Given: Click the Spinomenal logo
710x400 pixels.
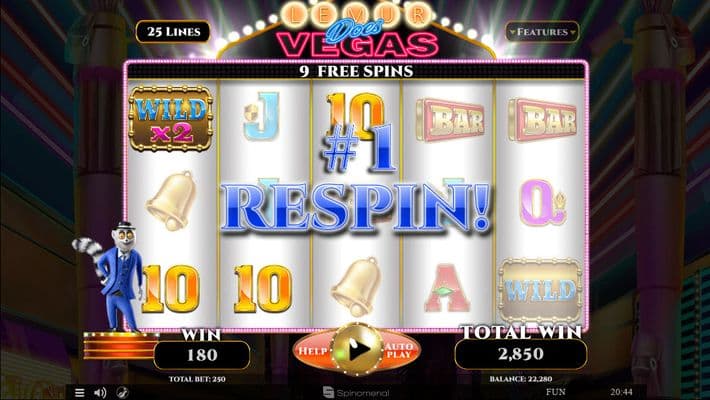Looking at the screenshot, I should [356, 392].
